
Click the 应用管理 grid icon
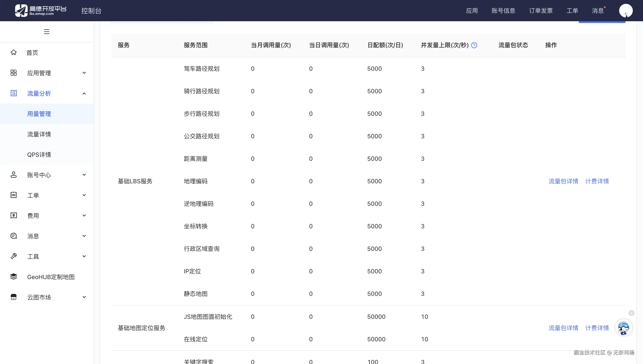[14, 73]
